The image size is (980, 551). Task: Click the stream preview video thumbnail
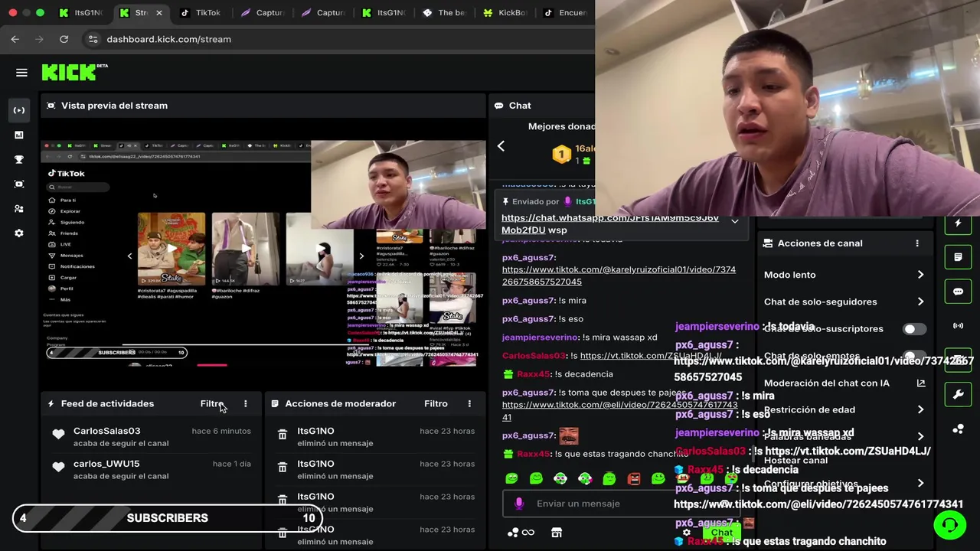point(263,253)
